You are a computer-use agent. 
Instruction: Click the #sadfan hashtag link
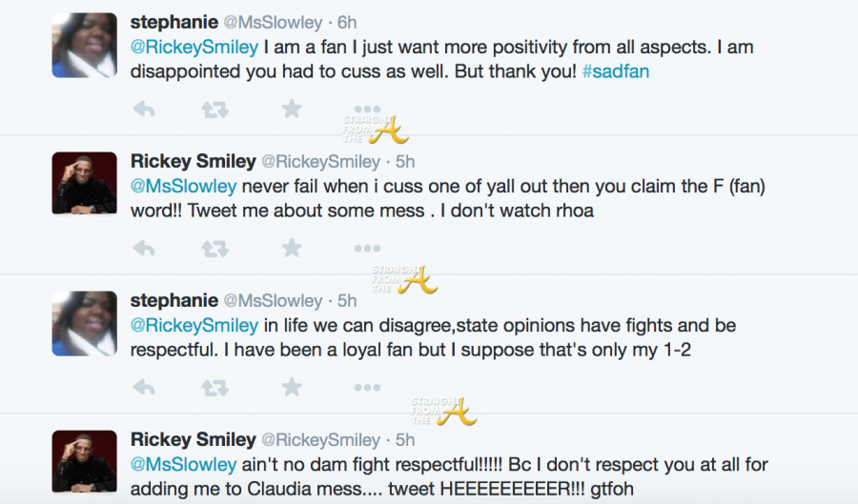(614, 71)
